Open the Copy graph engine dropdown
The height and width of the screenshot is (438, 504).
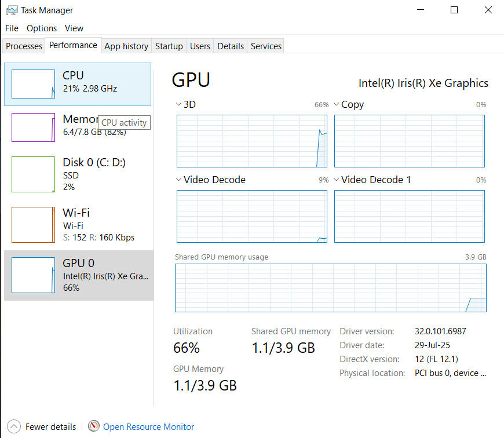(336, 105)
